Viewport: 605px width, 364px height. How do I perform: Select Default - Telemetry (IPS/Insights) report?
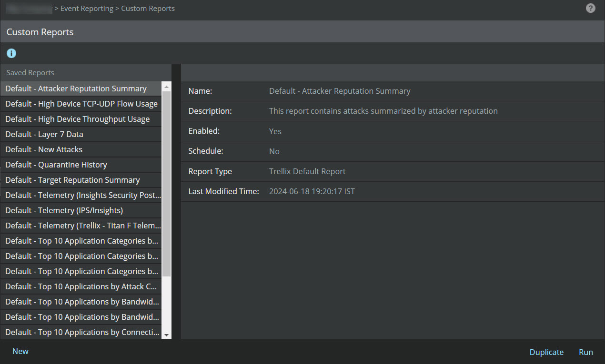[x=81, y=210]
